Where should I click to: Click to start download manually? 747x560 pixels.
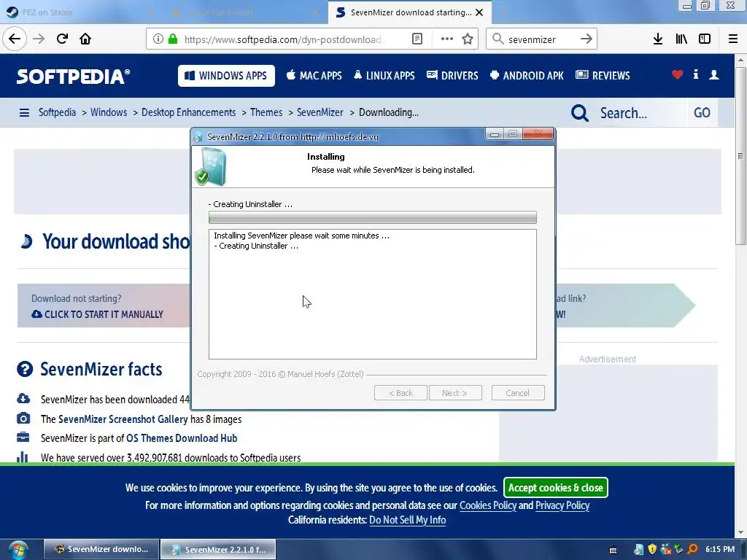coord(98,314)
